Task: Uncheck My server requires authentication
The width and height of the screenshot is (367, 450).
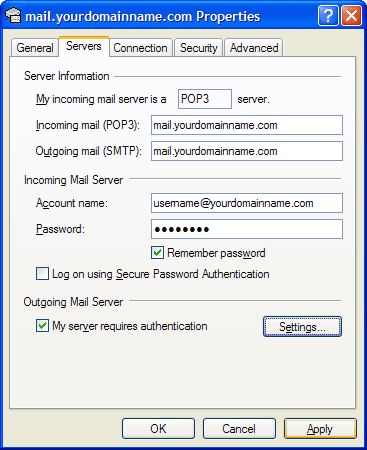Action: [x=42, y=326]
